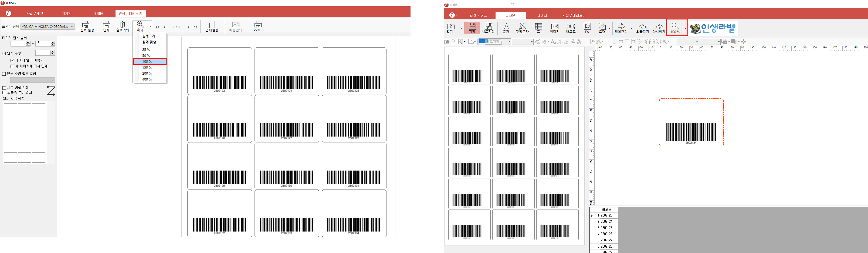
Task: Click the 저장 save icon in design toolbar
Action: [472, 28]
